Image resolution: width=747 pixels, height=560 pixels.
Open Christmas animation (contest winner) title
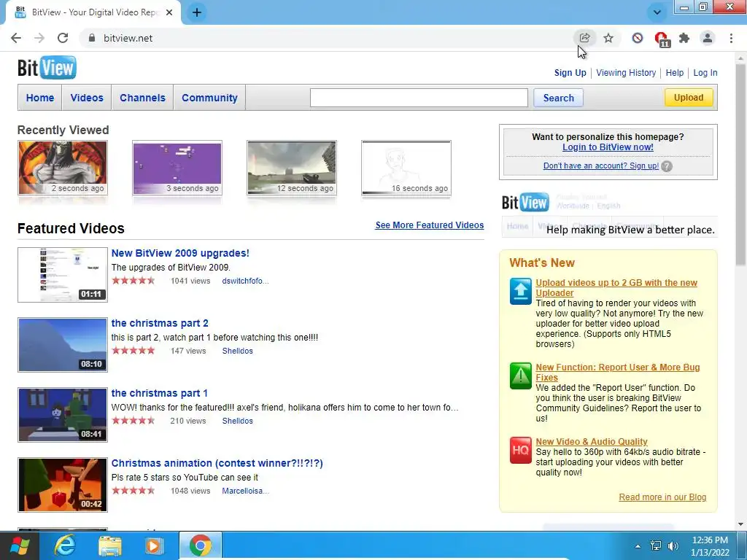pos(217,463)
